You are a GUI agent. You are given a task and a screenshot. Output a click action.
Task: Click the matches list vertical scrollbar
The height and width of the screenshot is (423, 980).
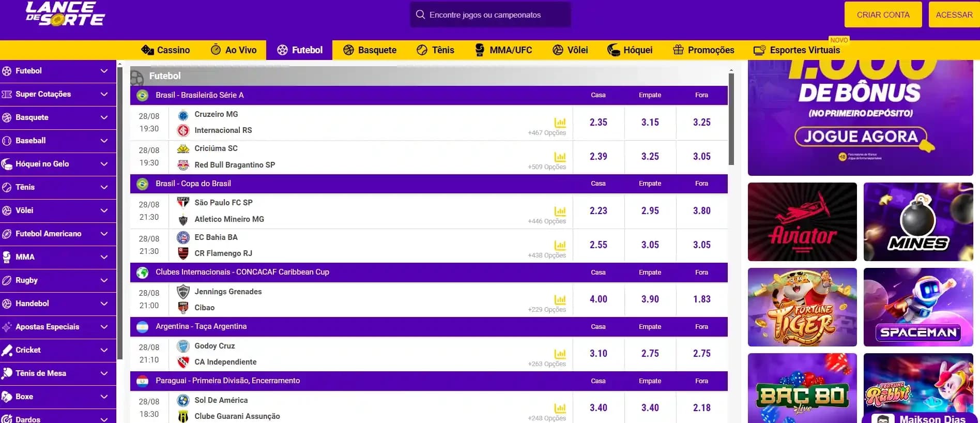731,119
